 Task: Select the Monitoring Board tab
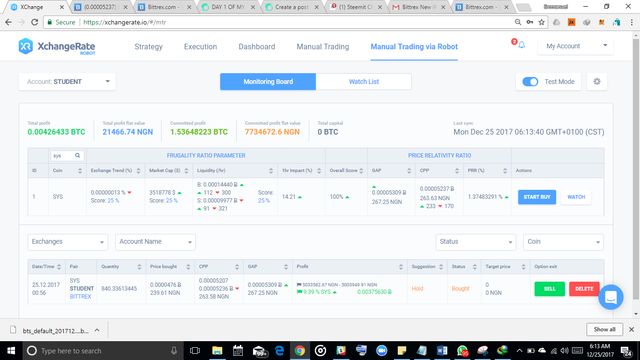[x=268, y=82]
